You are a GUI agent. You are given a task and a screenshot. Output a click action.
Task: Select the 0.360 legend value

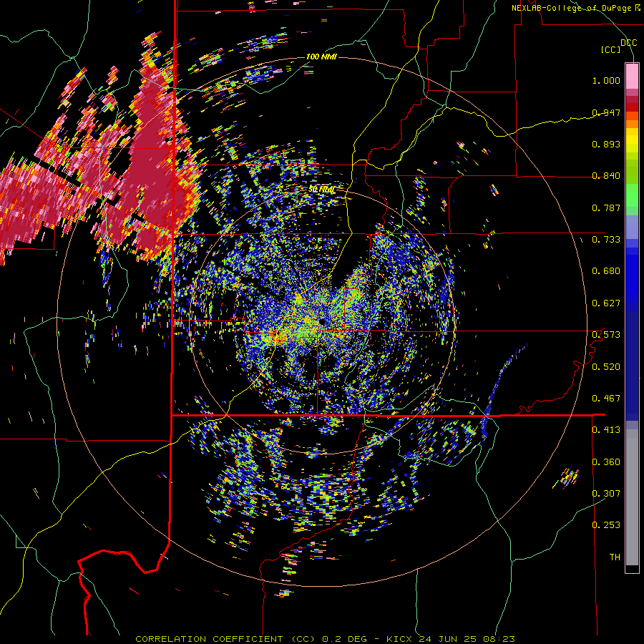tap(606, 462)
